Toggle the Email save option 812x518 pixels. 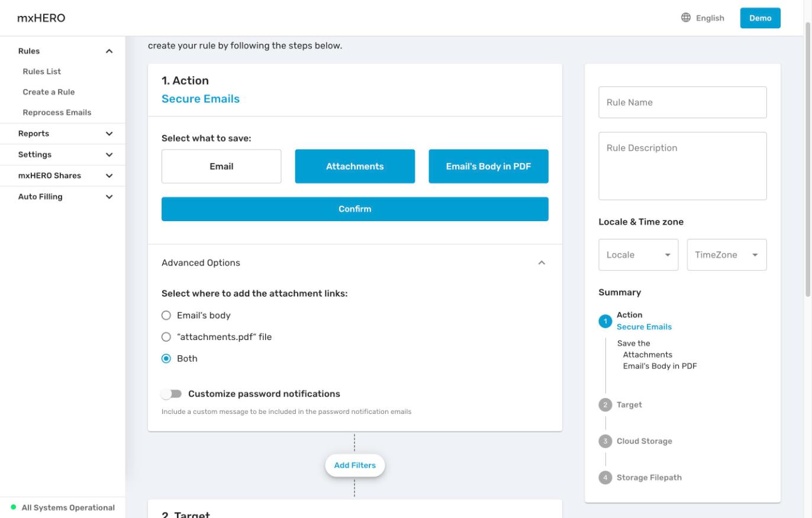click(221, 166)
